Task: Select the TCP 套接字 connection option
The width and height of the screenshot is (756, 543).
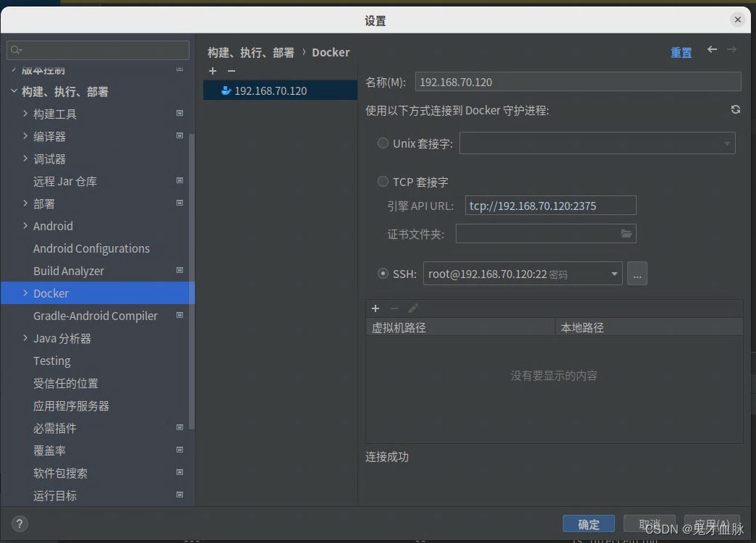Action: 383,181
